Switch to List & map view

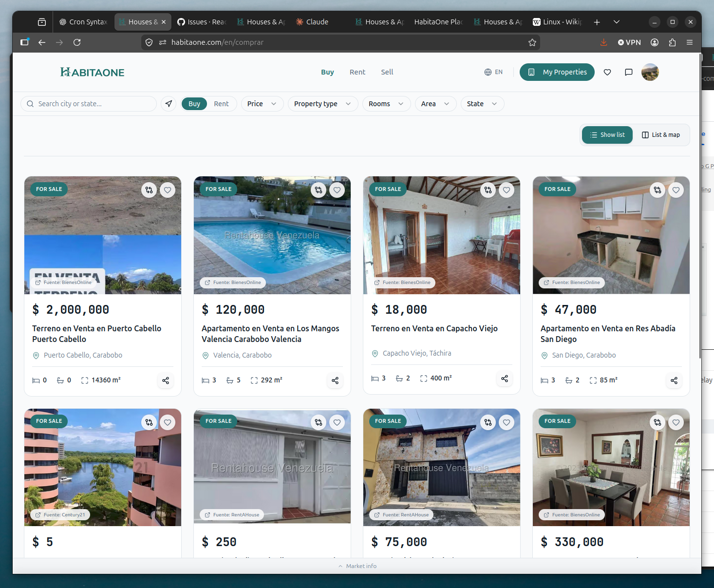pos(661,135)
